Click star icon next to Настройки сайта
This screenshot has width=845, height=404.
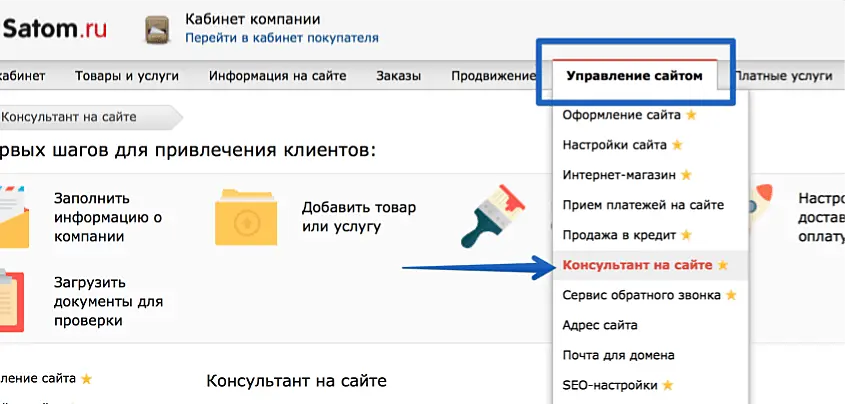tap(677, 145)
